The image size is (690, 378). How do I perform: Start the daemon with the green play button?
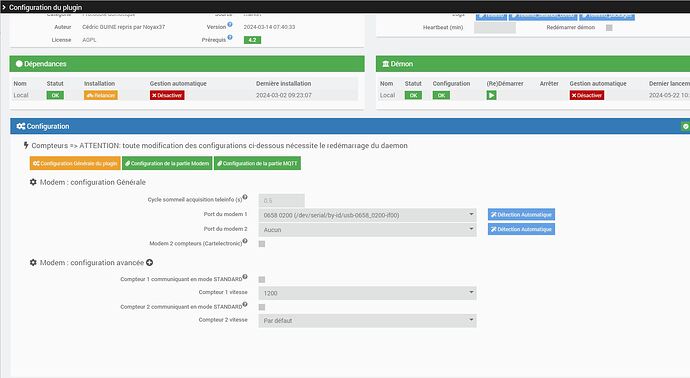(491, 95)
